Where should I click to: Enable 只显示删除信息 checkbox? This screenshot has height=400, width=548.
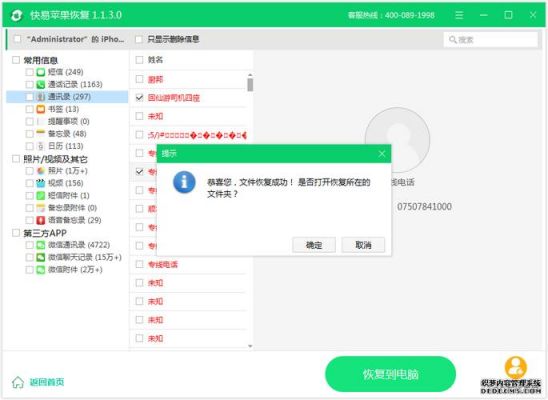click(139, 39)
